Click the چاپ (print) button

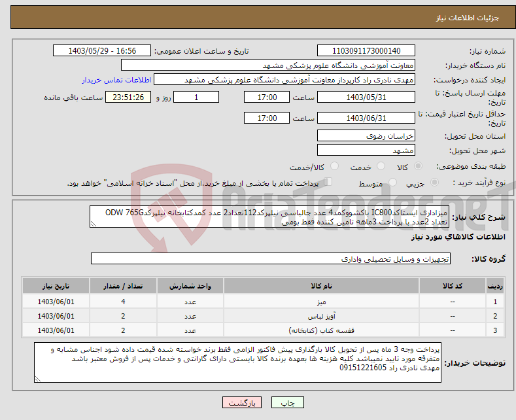click(287, 402)
